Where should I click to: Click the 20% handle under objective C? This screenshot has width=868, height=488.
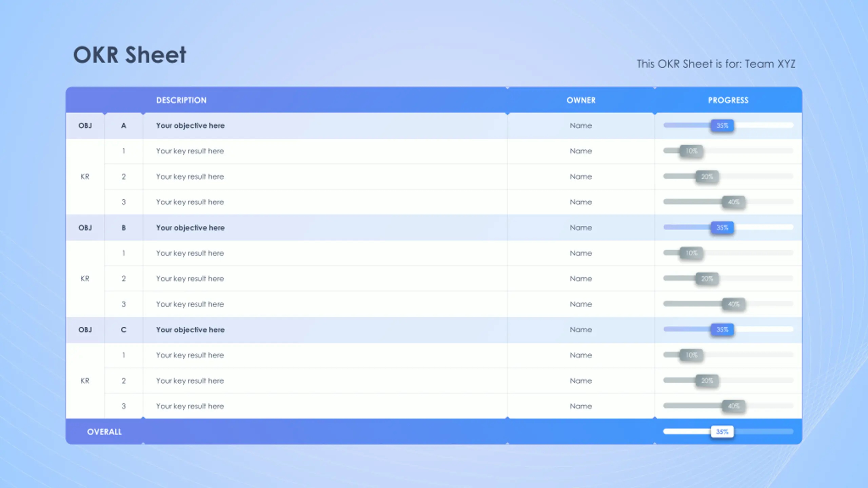tap(707, 381)
